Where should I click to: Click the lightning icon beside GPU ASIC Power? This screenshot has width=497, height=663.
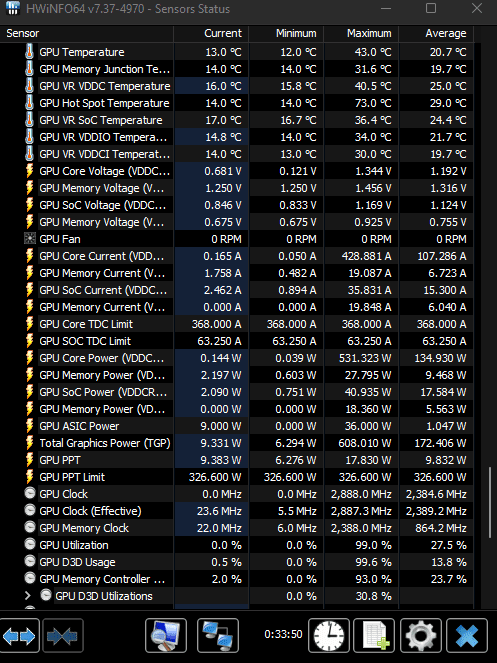30,426
